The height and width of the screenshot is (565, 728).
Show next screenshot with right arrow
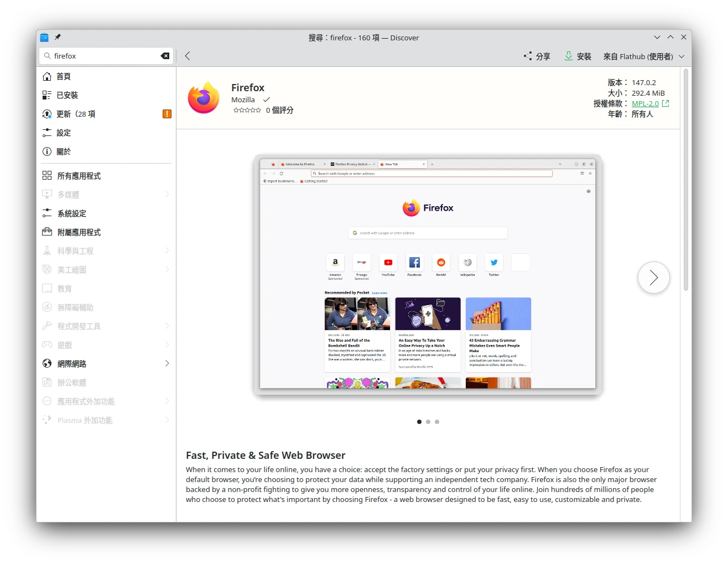[x=653, y=278]
